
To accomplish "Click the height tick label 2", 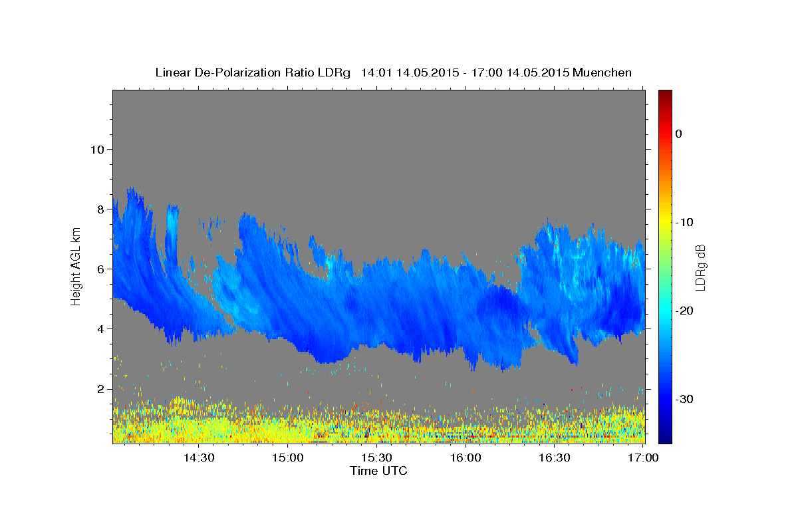I will tap(101, 388).
